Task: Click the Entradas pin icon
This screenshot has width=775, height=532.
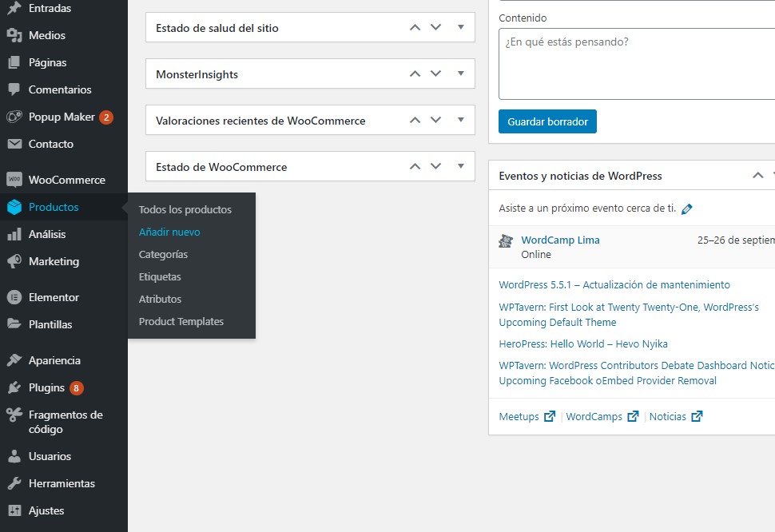Action: pos(14,8)
